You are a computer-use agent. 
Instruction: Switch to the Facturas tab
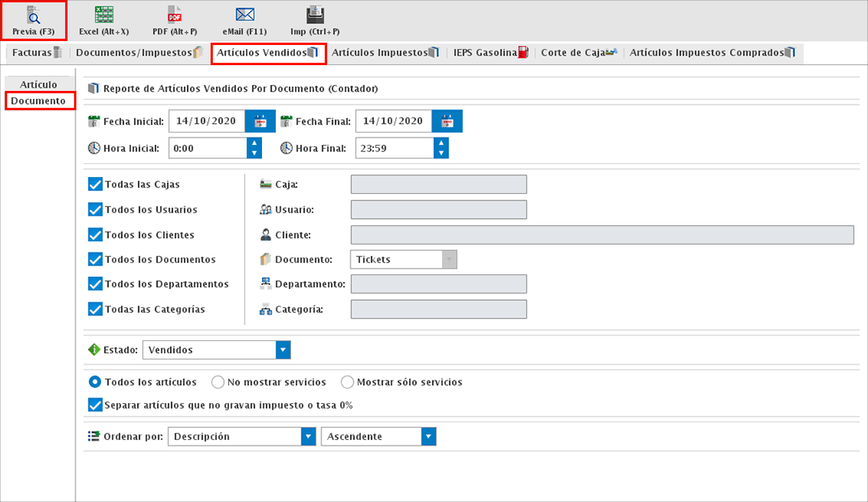point(36,53)
